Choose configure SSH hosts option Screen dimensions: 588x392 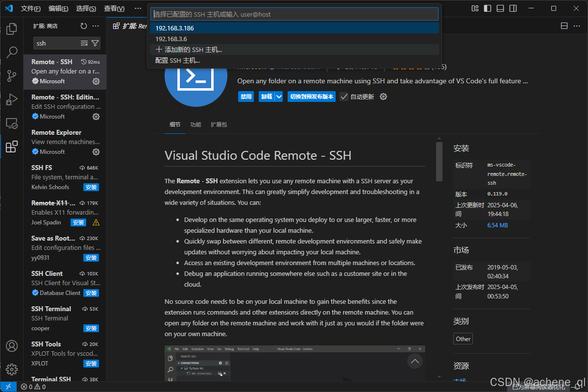pos(294,60)
